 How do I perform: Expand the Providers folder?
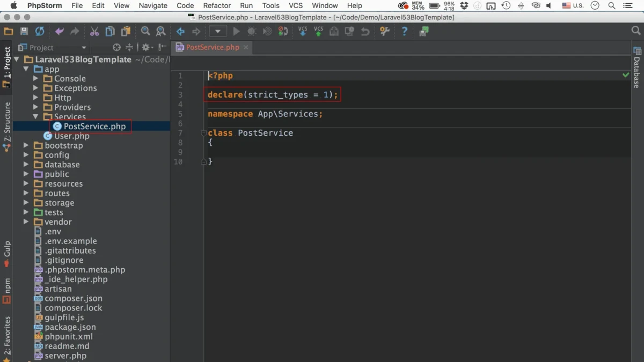pos(36,107)
